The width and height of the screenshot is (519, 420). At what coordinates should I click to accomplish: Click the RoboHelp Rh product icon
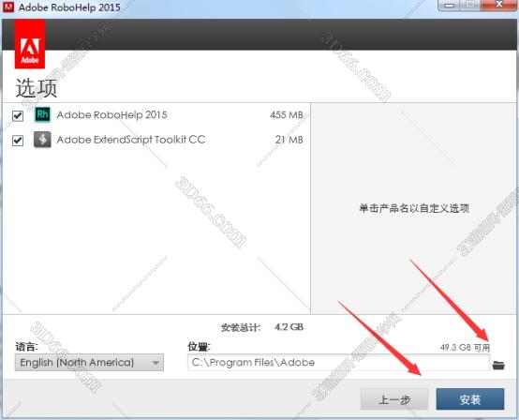tap(43, 114)
